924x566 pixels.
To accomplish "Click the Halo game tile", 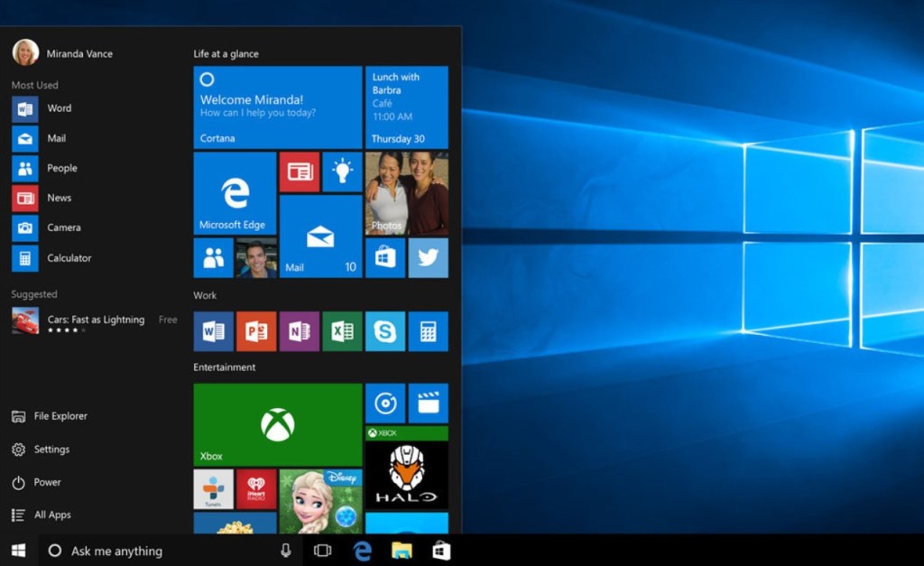I will click(x=406, y=468).
